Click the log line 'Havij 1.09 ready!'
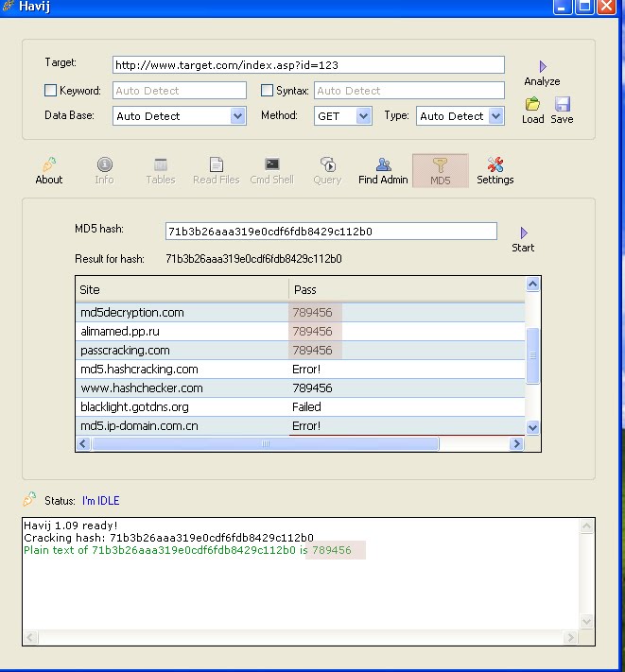Image resolution: width=625 pixels, height=672 pixels. pyautogui.click(x=70, y=526)
